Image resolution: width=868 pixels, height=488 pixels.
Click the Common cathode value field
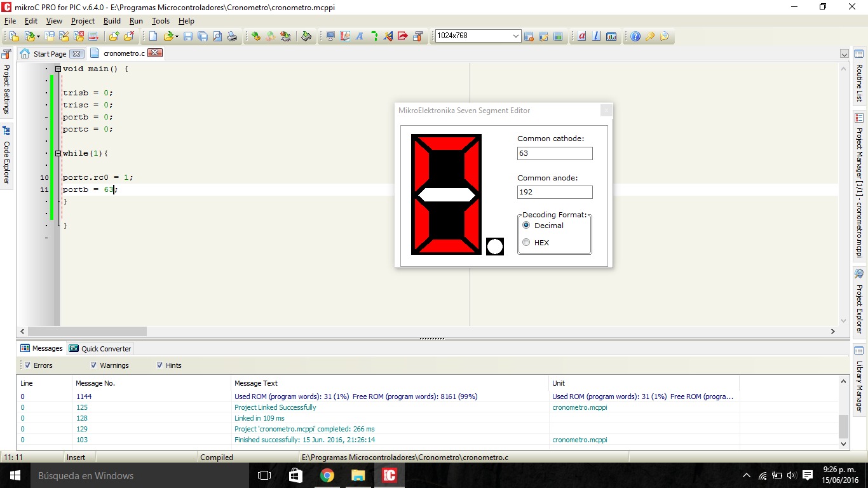coord(555,153)
